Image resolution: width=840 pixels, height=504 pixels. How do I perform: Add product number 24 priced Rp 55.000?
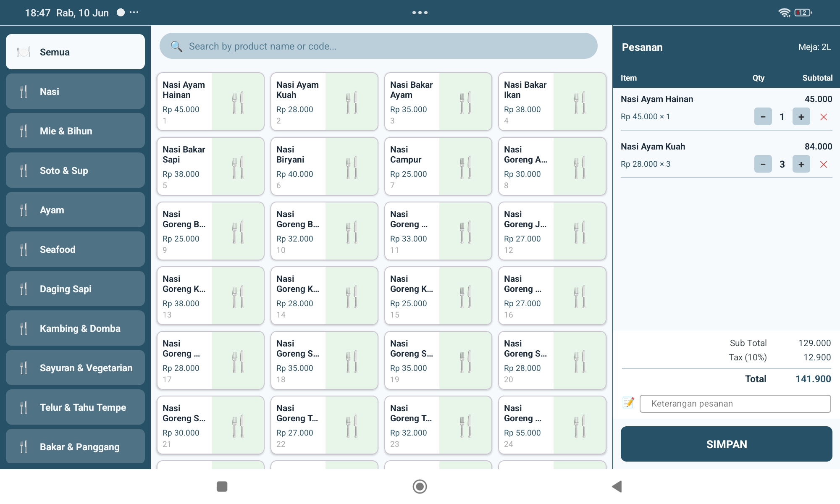(x=552, y=425)
